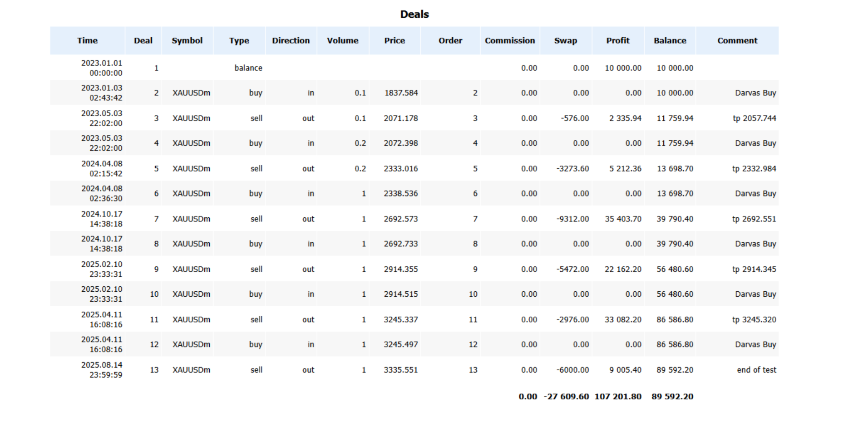Select balance value 56 480.60 in deal 9 row
868x422 pixels.
click(675, 270)
